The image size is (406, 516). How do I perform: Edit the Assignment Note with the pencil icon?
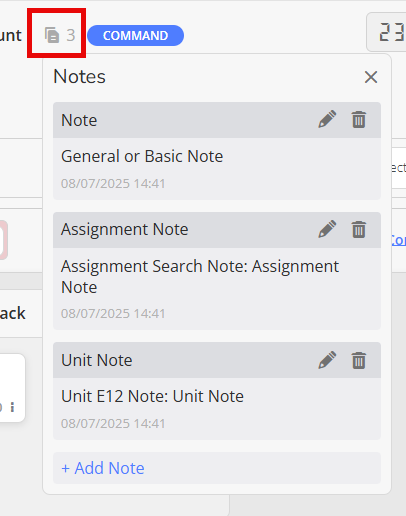coord(327,229)
